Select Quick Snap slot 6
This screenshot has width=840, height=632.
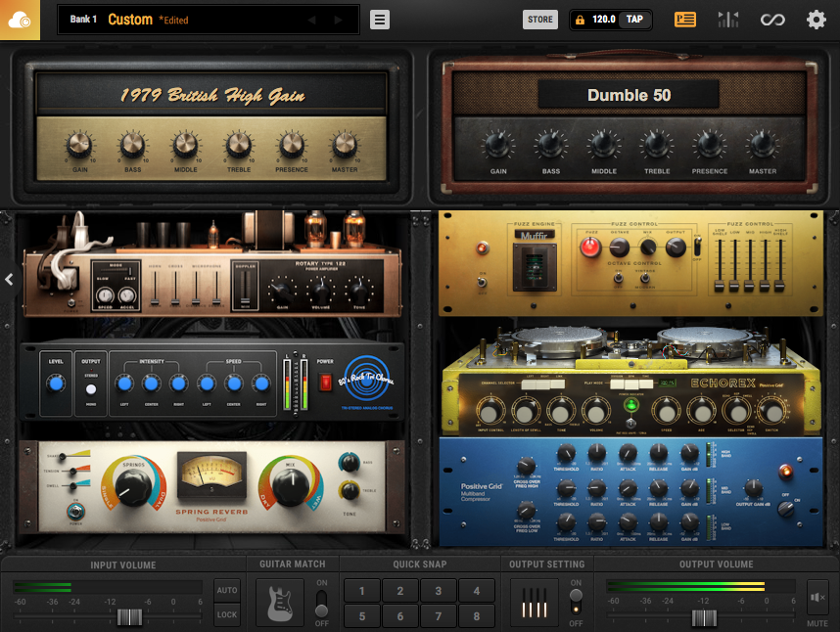coord(400,616)
